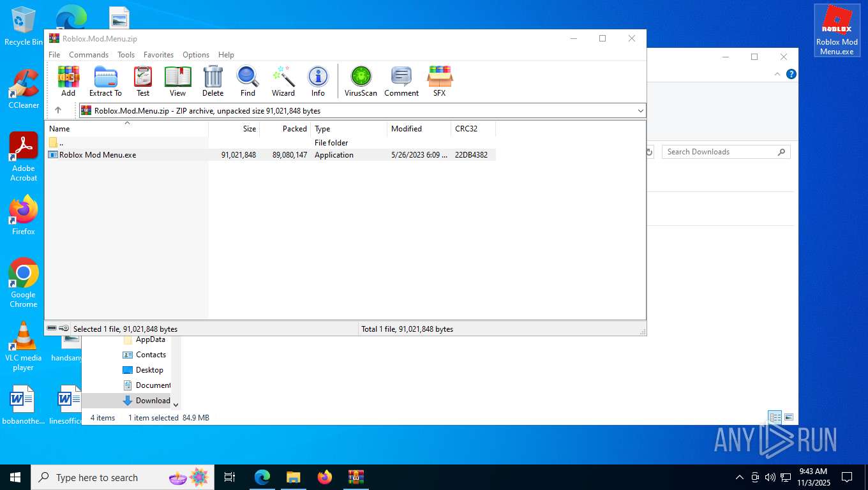Click Explorer's help question mark icon
The height and width of the screenshot is (490, 868).
(x=791, y=74)
